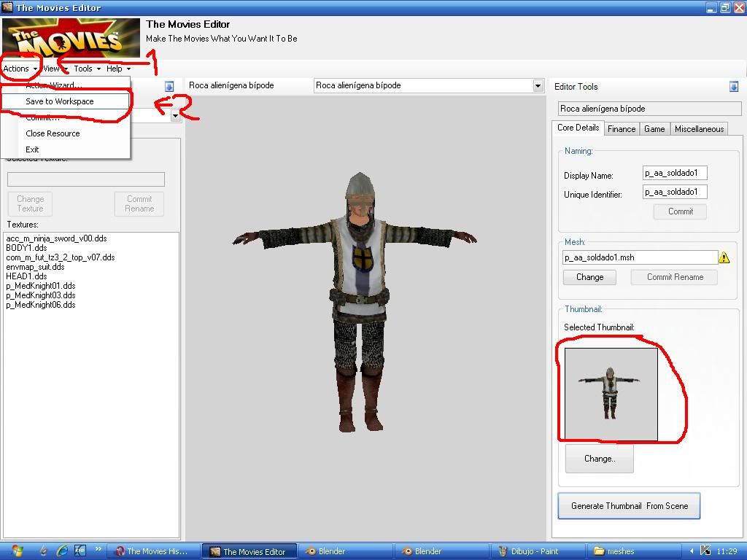Open the Tools menu

pyautogui.click(x=88, y=69)
